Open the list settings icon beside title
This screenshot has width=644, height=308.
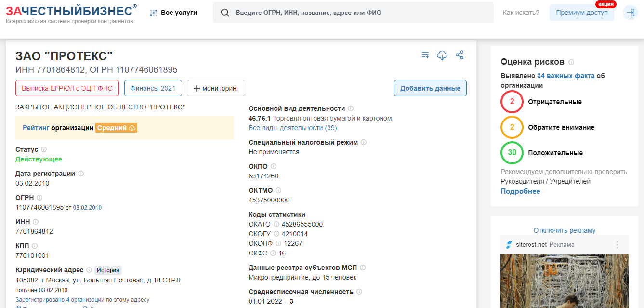[x=425, y=55]
